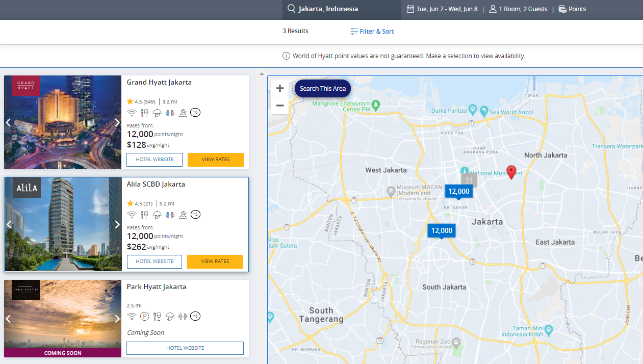This screenshot has height=364, width=643.
Task: Click the Filter & Sort sliders icon
Action: pyautogui.click(x=354, y=32)
